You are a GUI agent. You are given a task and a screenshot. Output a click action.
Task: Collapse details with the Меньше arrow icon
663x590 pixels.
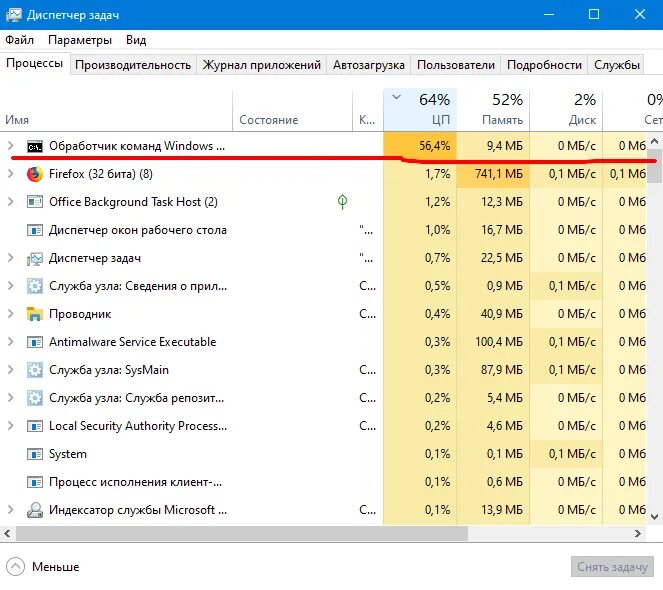[x=16, y=567]
